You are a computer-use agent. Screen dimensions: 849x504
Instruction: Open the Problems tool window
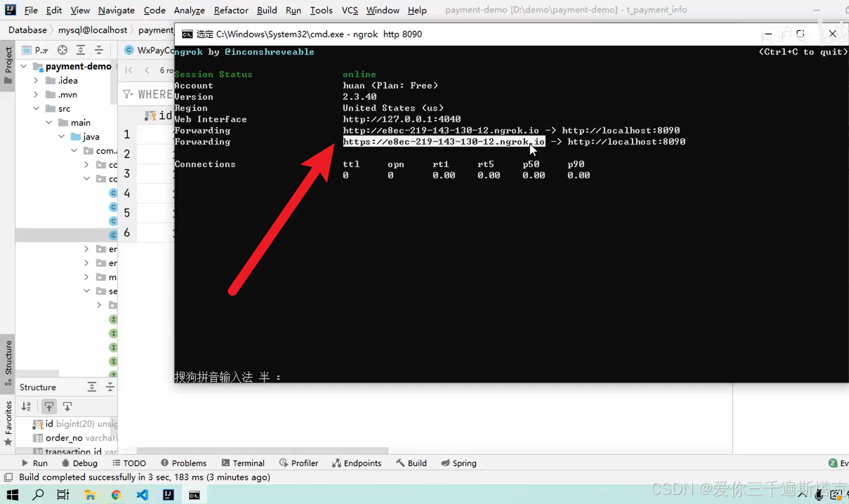click(183, 463)
